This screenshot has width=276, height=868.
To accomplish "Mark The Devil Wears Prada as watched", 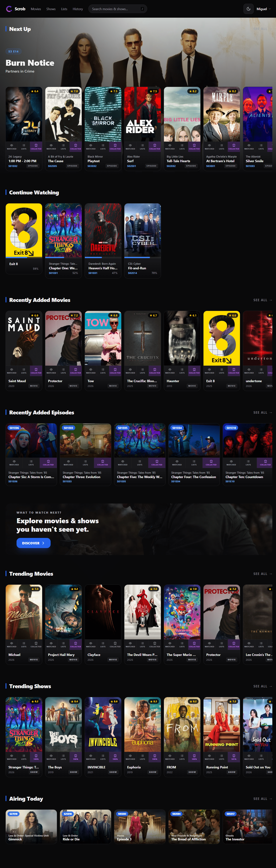I will [130, 644].
